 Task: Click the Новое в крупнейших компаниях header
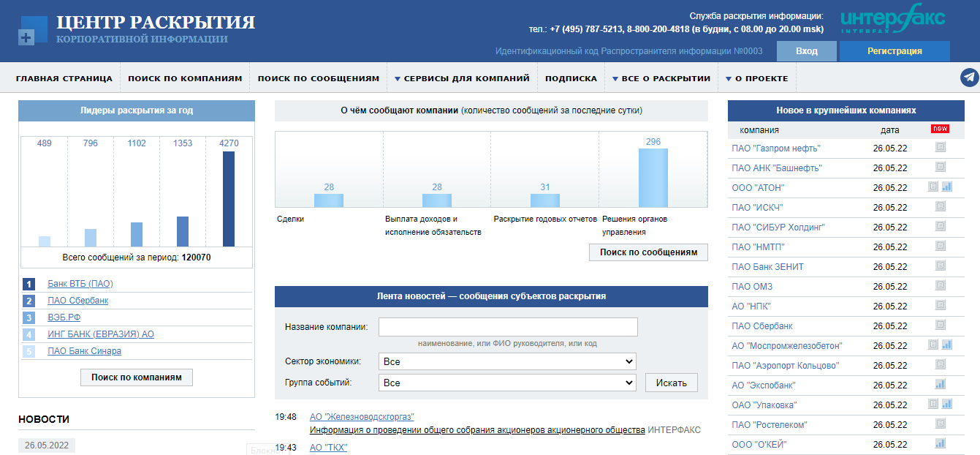coord(846,110)
